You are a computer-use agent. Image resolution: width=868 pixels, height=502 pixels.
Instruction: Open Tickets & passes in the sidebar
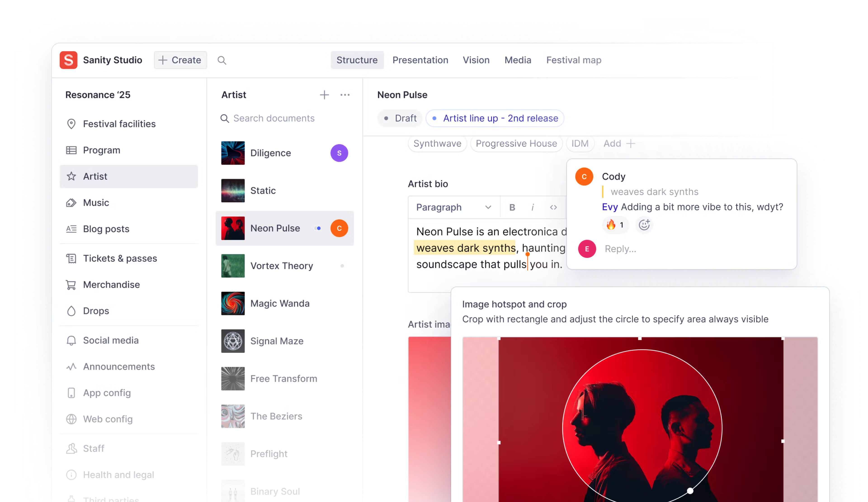[x=120, y=258]
